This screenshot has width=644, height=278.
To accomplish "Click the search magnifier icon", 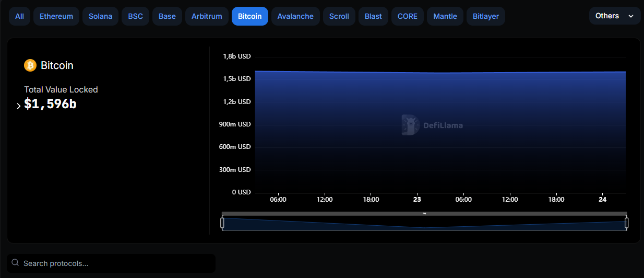I will pos(15,263).
